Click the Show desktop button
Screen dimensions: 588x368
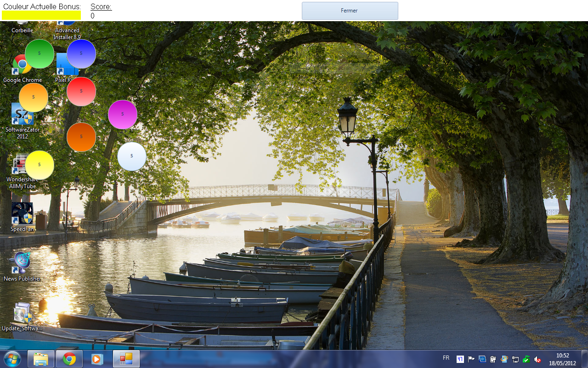(584, 359)
